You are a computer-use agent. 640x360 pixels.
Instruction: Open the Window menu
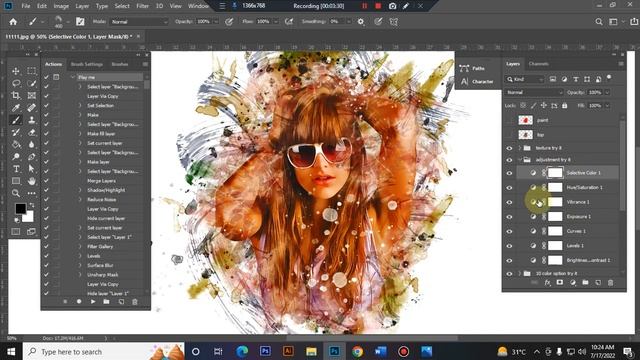[x=198, y=6]
